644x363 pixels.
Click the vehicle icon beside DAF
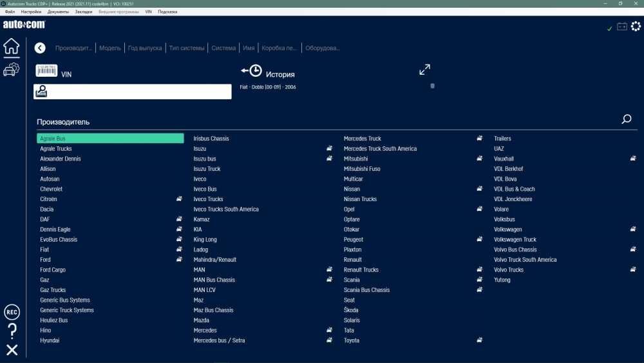pos(179,219)
